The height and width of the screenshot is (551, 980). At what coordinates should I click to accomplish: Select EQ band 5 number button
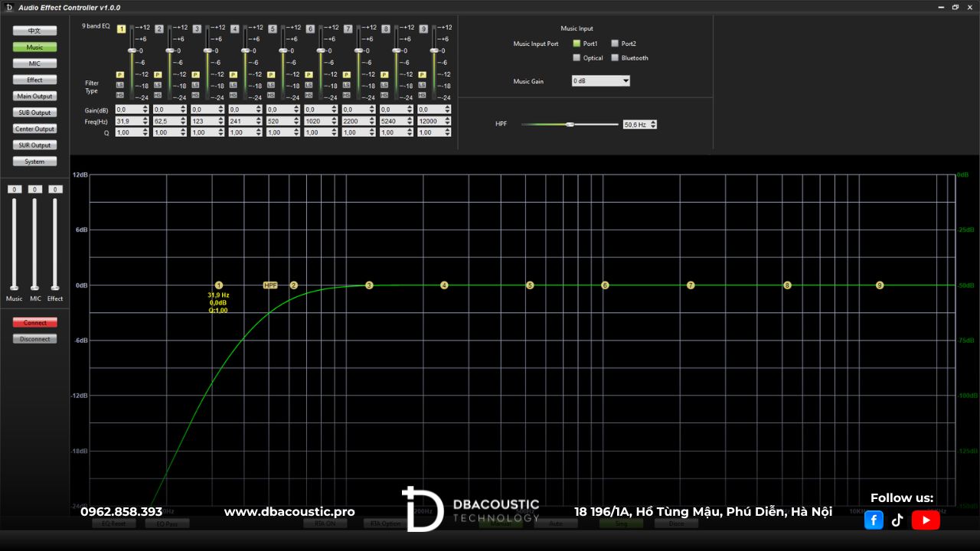point(273,28)
